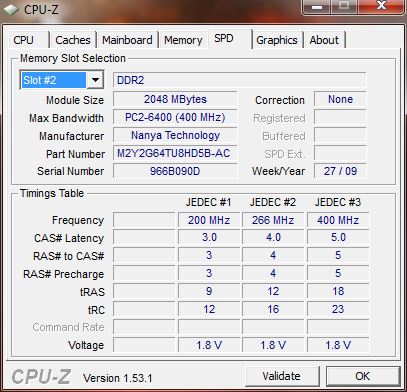Click the Validate button

coord(281,376)
